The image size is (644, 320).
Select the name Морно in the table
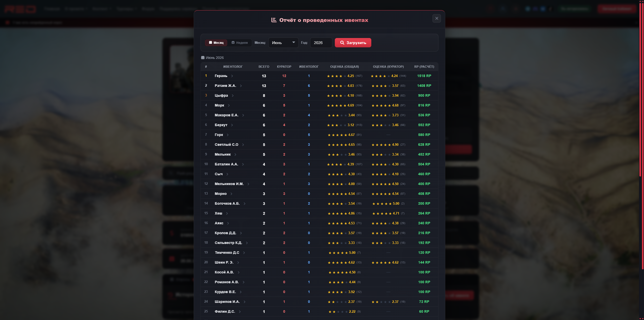(x=221, y=194)
